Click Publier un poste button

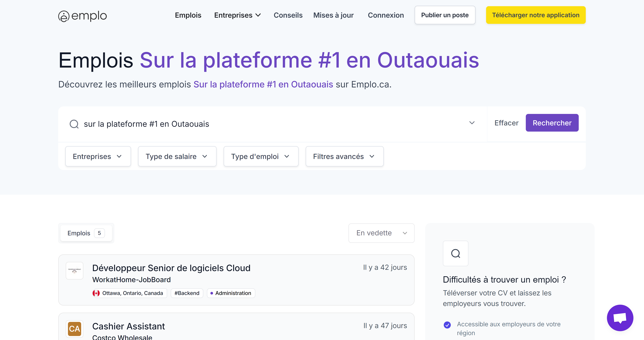pos(445,15)
